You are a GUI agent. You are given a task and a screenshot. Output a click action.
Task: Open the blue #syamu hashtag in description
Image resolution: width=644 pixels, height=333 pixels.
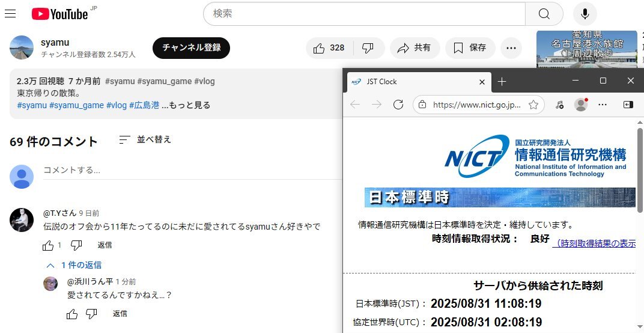point(32,105)
